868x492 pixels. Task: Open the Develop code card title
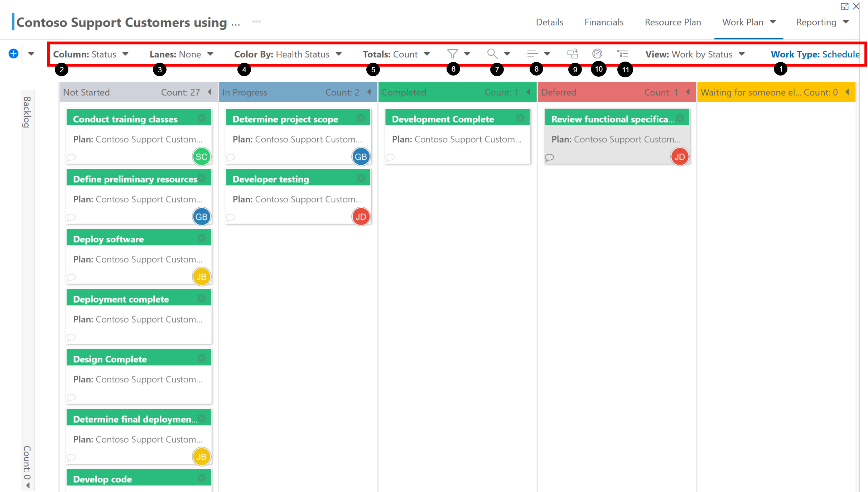click(102, 479)
